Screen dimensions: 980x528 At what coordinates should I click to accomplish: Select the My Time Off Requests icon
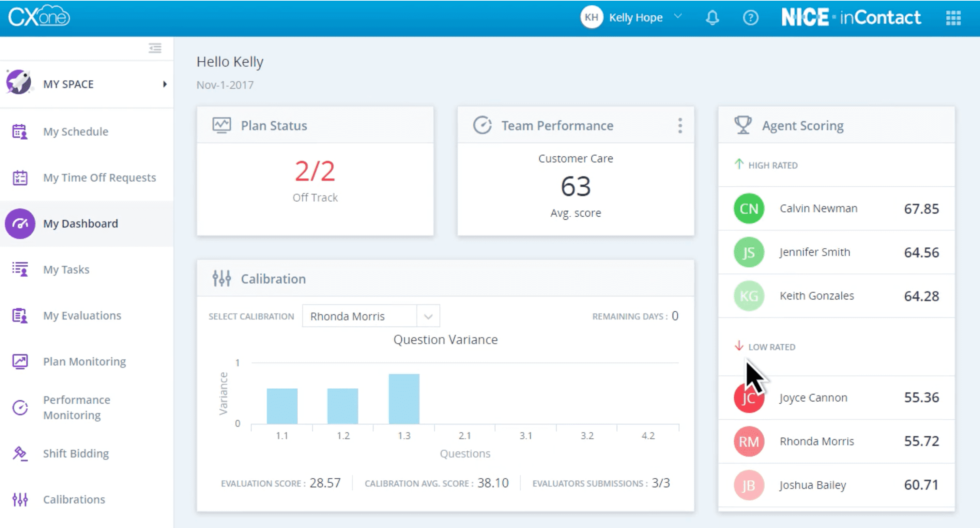coord(20,177)
